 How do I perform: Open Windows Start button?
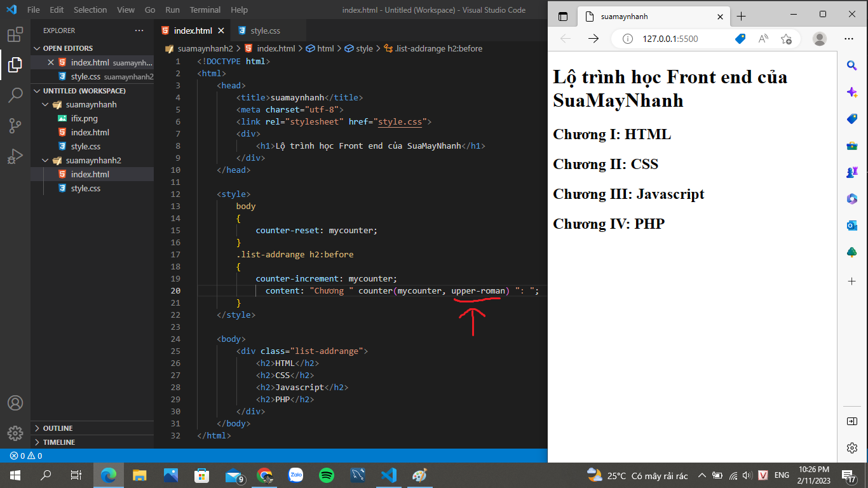[x=15, y=475]
